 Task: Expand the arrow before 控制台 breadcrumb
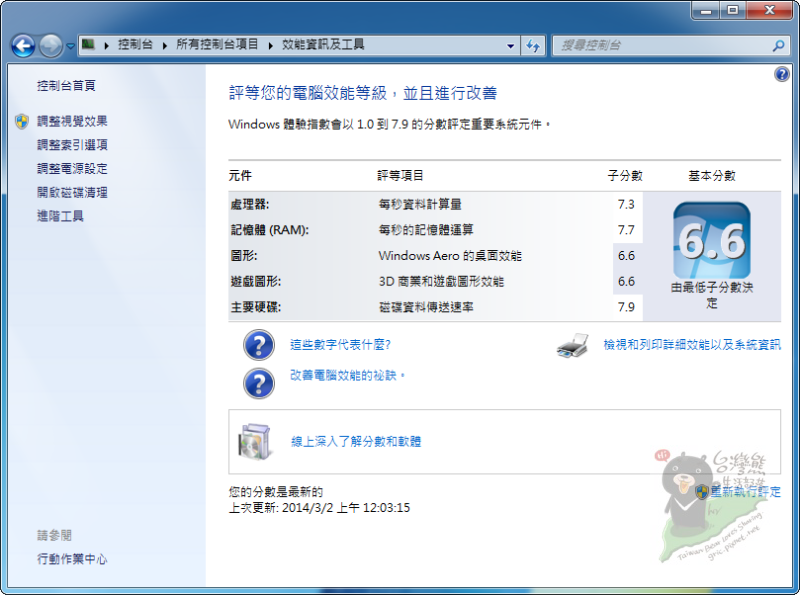[107, 45]
